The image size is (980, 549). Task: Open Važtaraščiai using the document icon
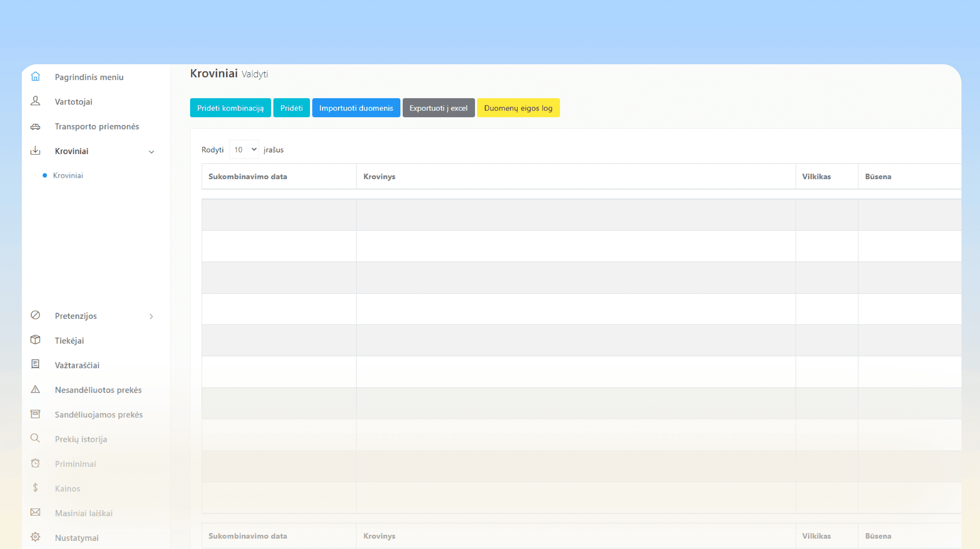35,364
